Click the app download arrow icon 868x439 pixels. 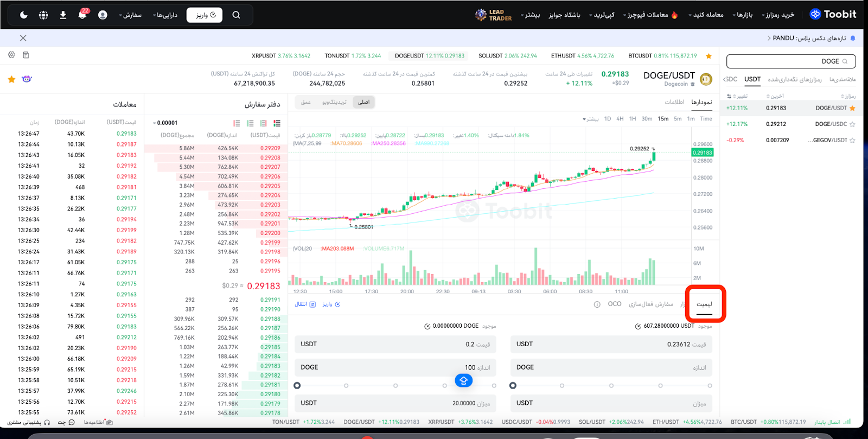pyautogui.click(x=63, y=15)
